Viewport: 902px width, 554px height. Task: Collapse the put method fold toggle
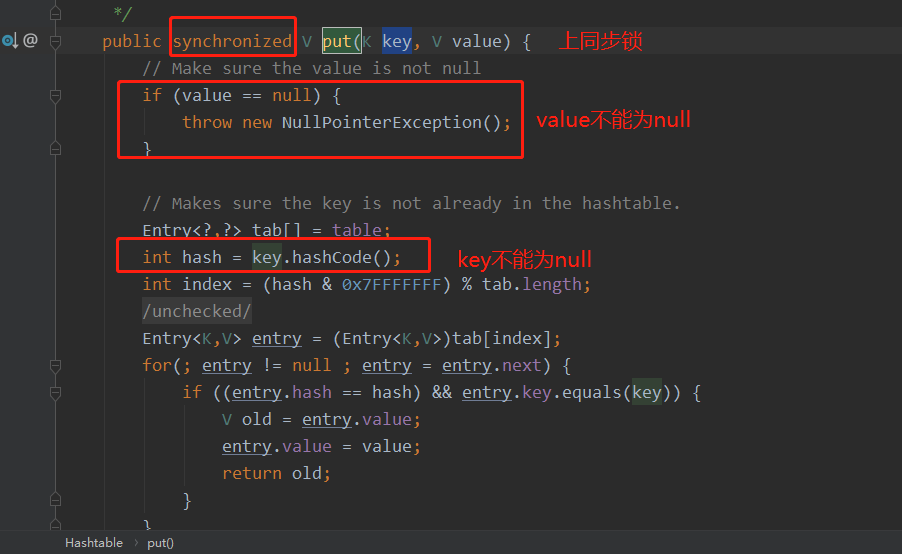55,41
